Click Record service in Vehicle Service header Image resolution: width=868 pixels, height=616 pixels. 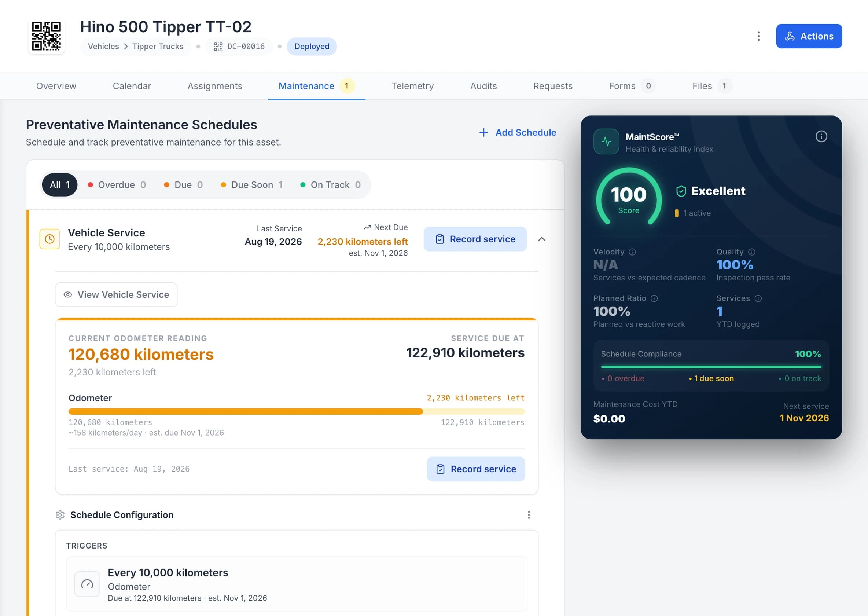coord(475,239)
